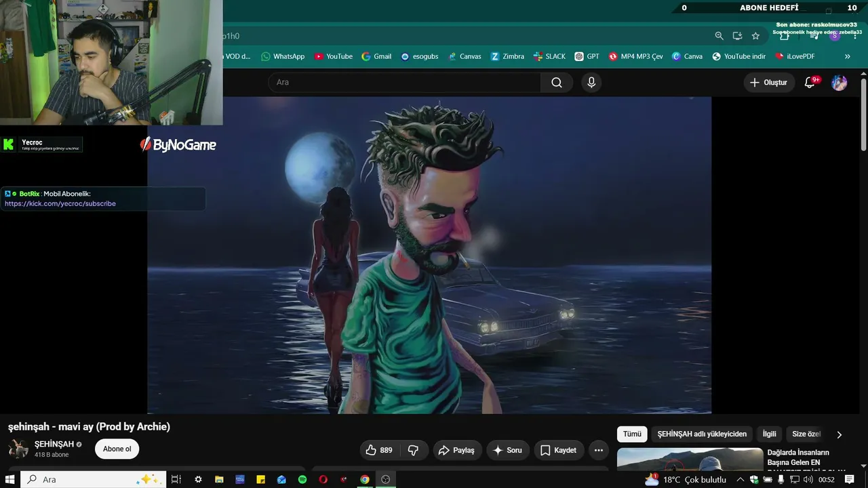Click the Soru ask button
868x488 pixels.
[507, 450]
